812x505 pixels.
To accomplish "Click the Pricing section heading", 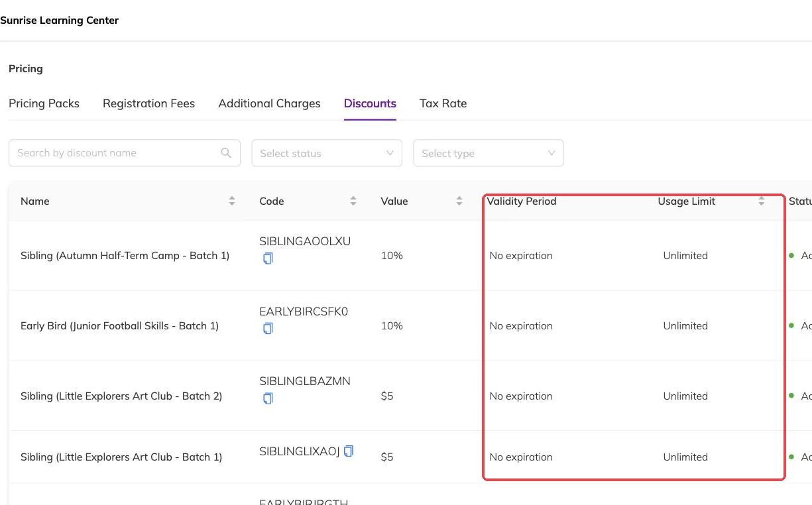I will point(26,69).
